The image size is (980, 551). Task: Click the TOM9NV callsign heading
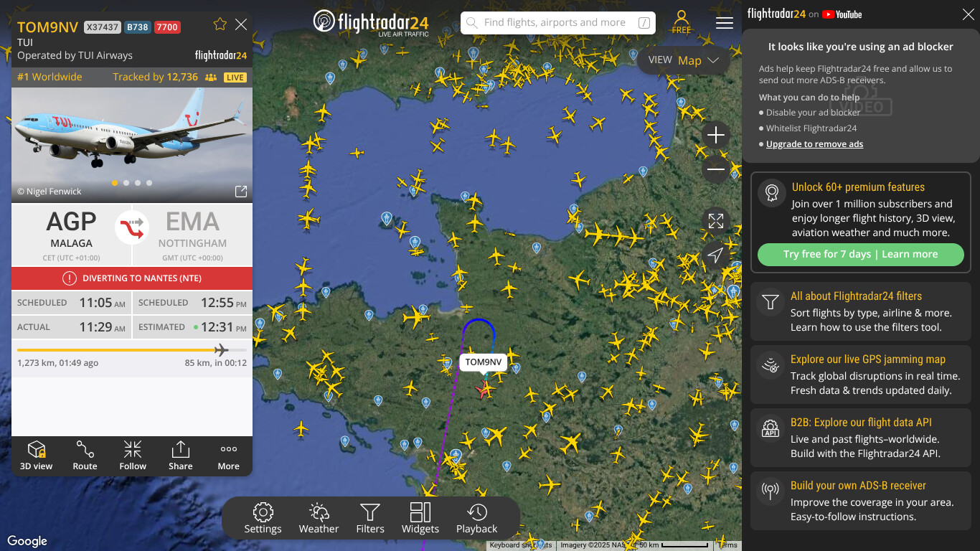47,27
